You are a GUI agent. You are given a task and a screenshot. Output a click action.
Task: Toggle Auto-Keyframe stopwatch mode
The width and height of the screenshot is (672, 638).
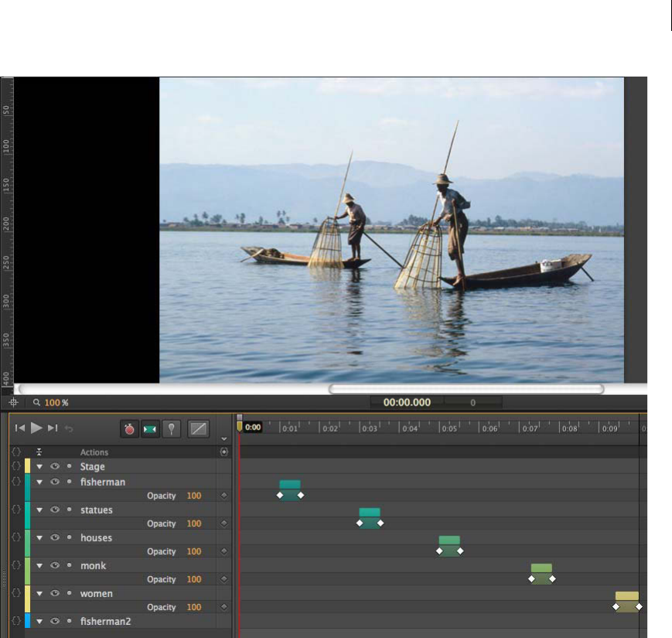(129, 429)
